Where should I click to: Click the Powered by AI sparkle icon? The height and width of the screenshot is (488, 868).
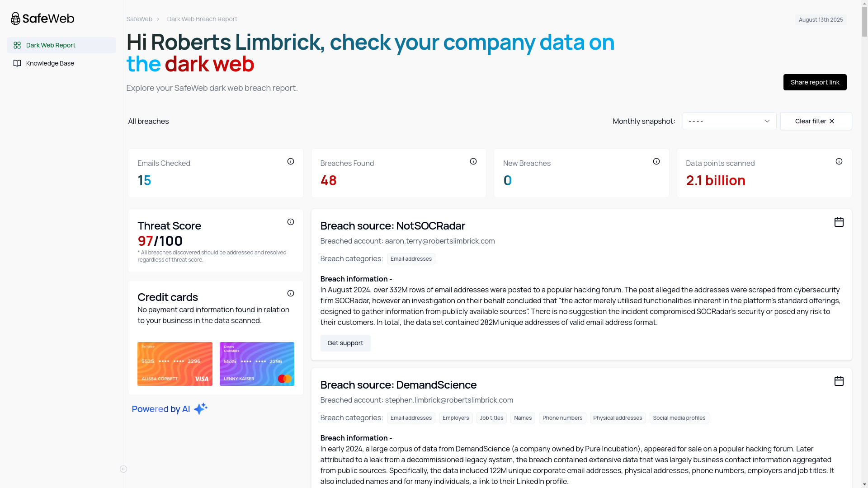click(200, 408)
